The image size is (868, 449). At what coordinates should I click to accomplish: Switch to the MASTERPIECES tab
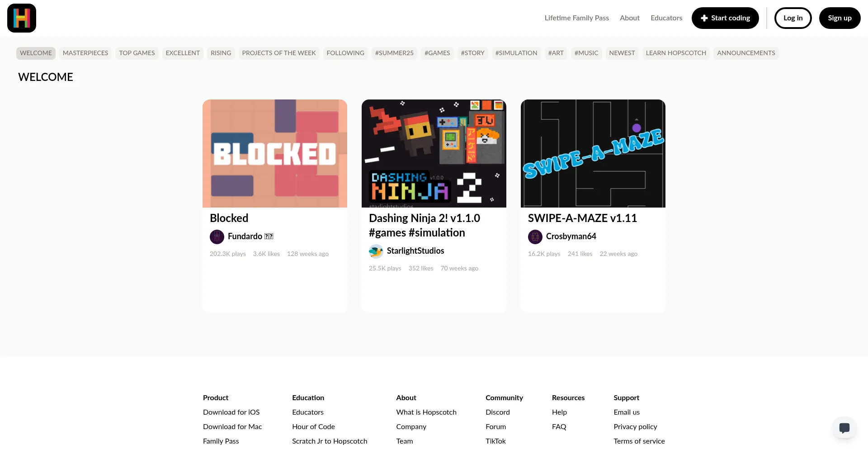85,53
